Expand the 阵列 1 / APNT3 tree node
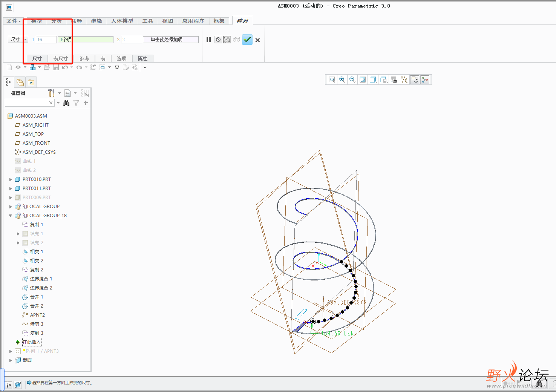556x392 pixels. [11, 351]
